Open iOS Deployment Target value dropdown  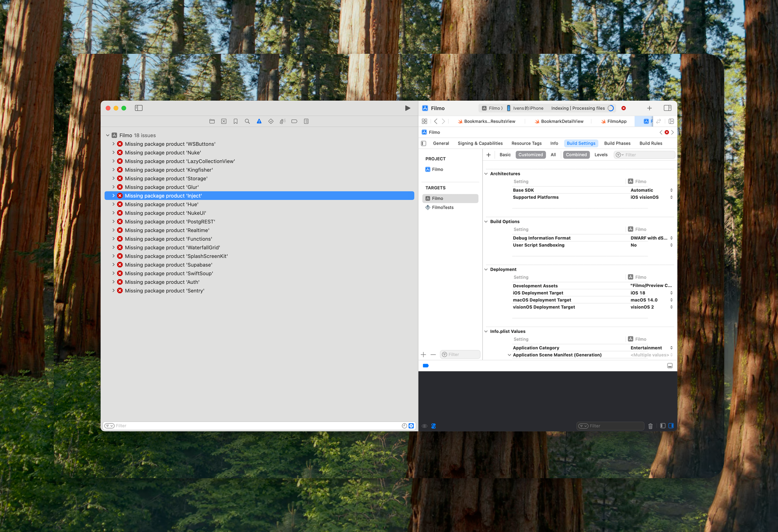pos(671,293)
